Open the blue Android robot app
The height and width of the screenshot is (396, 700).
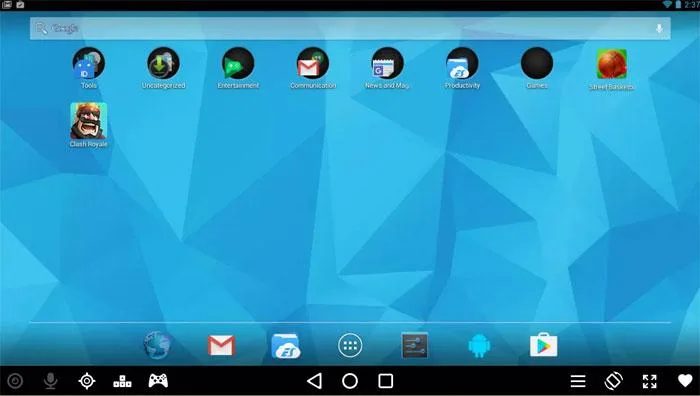coord(479,346)
